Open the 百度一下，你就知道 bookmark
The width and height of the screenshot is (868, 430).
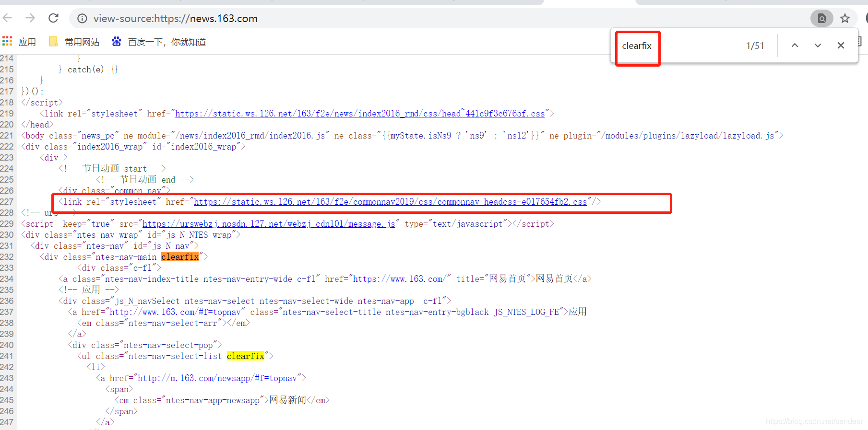tap(159, 42)
